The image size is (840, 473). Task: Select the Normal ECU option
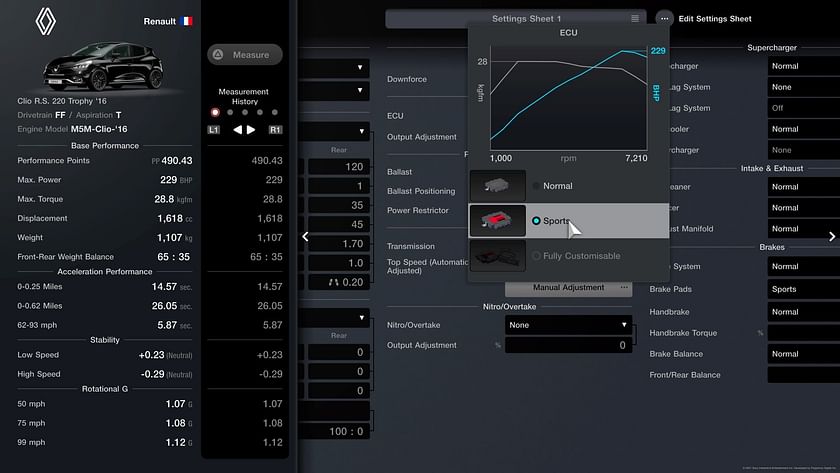click(x=569, y=186)
